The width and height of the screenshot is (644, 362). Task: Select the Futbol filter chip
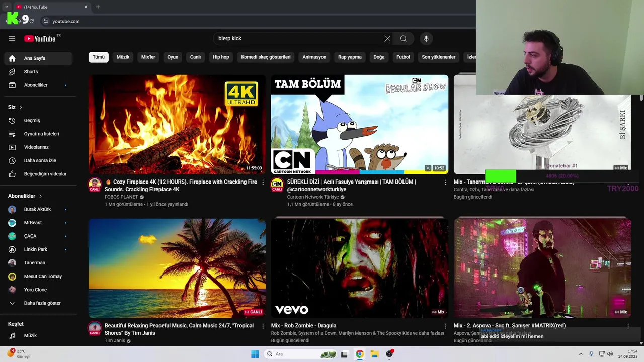403,57
